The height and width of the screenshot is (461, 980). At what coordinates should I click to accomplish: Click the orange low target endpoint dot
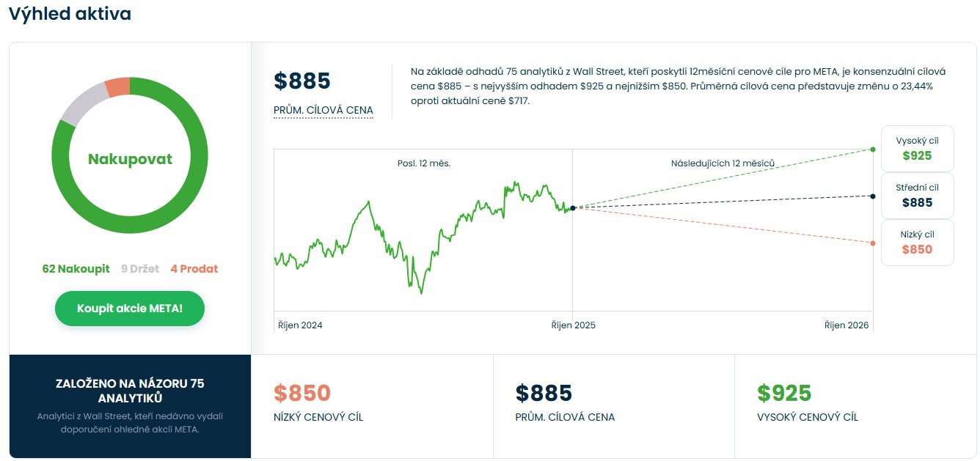872,243
